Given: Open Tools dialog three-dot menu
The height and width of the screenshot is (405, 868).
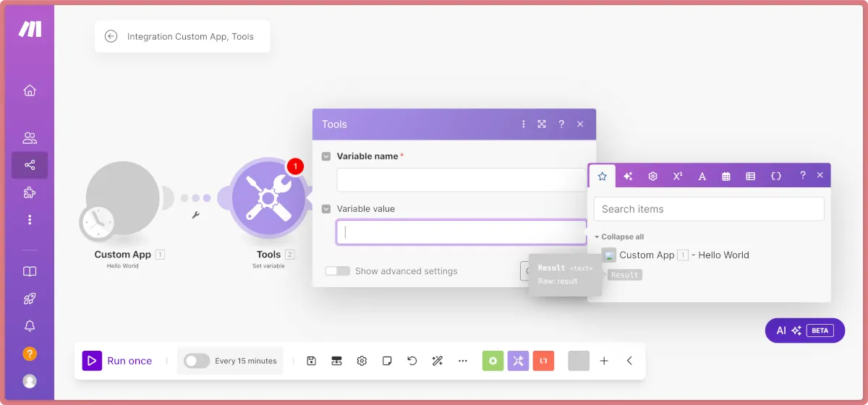Looking at the screenshot, I should (524, 124).
